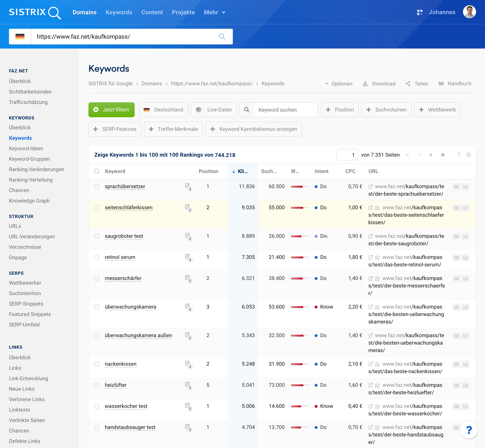
Task: Click the blue help question mark bubble
Action: 469,430
